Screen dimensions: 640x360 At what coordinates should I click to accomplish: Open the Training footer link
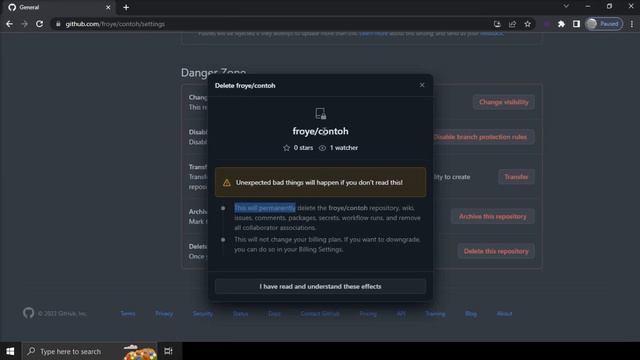coord(436,313)
